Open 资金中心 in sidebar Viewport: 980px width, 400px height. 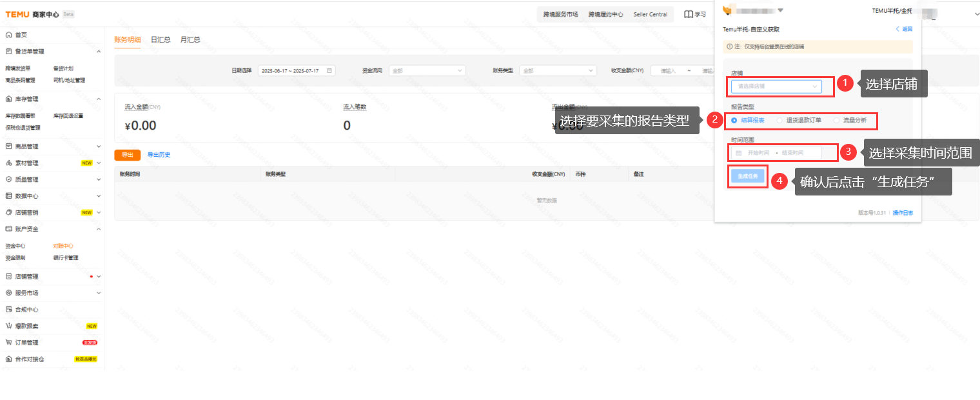(15, 246)
